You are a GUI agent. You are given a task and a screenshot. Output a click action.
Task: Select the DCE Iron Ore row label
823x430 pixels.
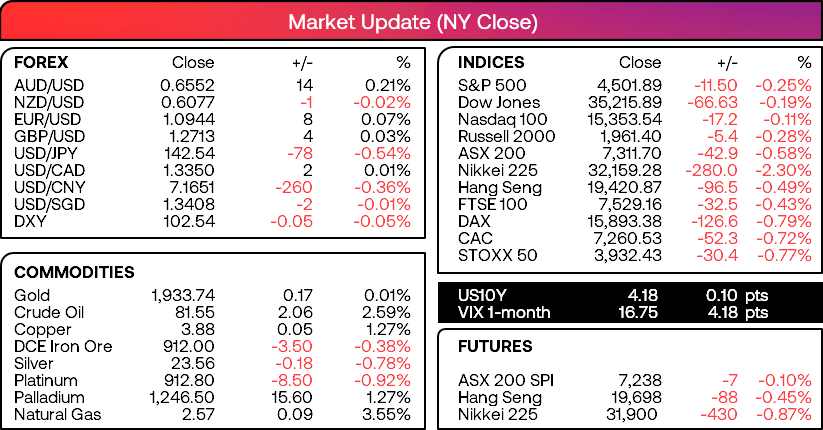63,347
